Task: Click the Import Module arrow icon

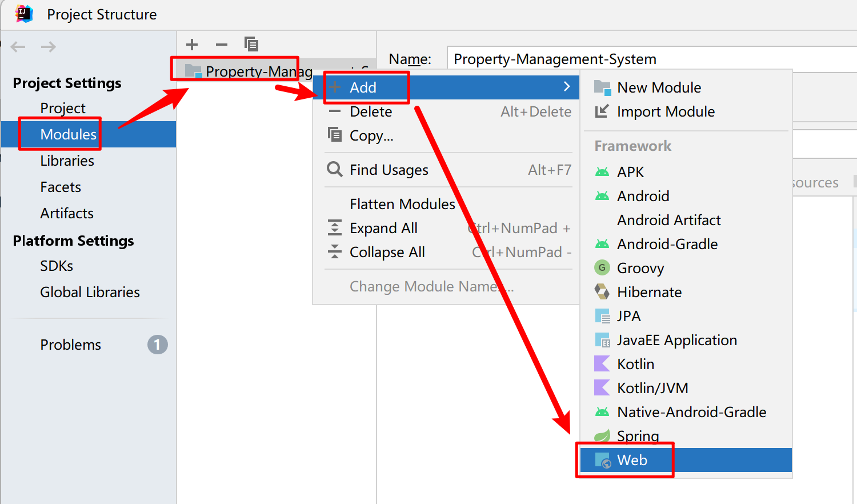Action: 602,111
